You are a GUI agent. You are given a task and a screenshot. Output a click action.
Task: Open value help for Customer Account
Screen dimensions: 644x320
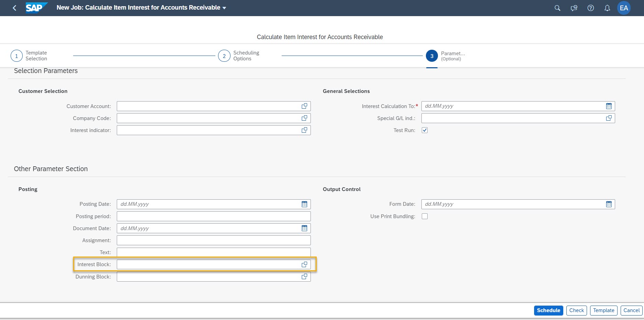(x=304, y=106)
